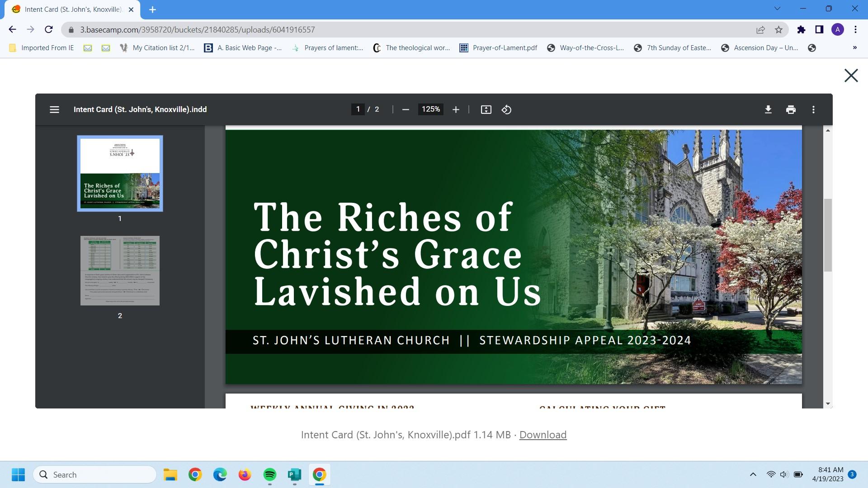Open Imported From IE bookmarks folder

tap(41, 48)
